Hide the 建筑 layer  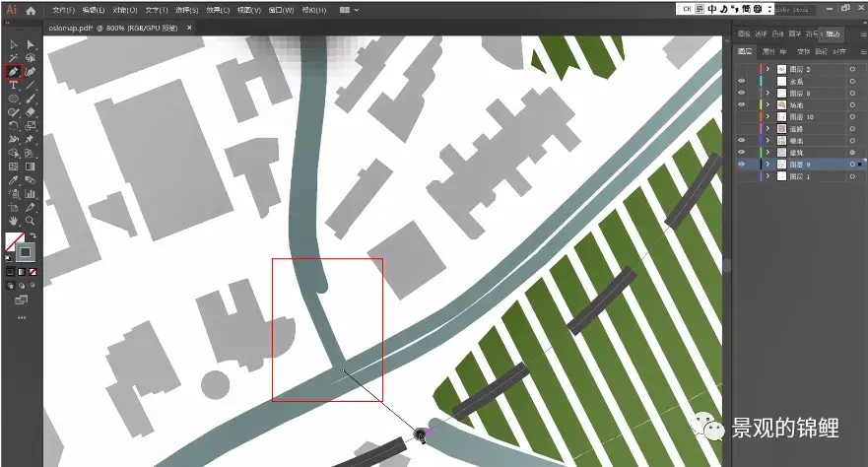[742, 152]
